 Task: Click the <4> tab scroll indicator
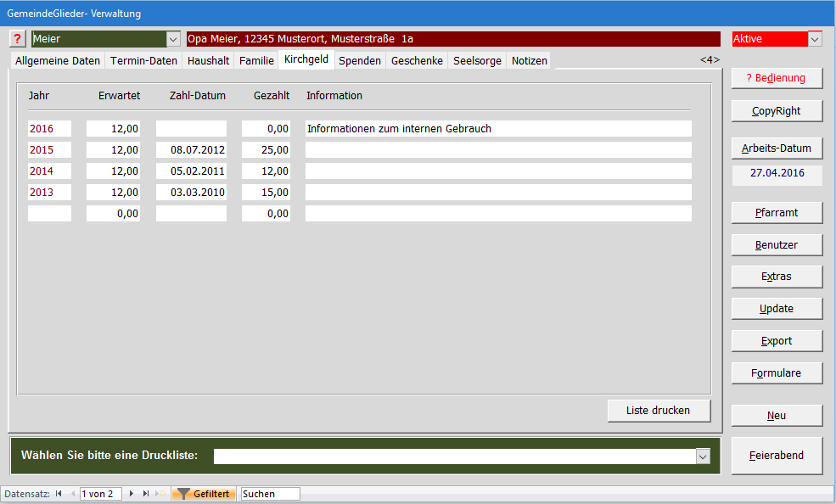pyautogui.click(x=710, y=60)
